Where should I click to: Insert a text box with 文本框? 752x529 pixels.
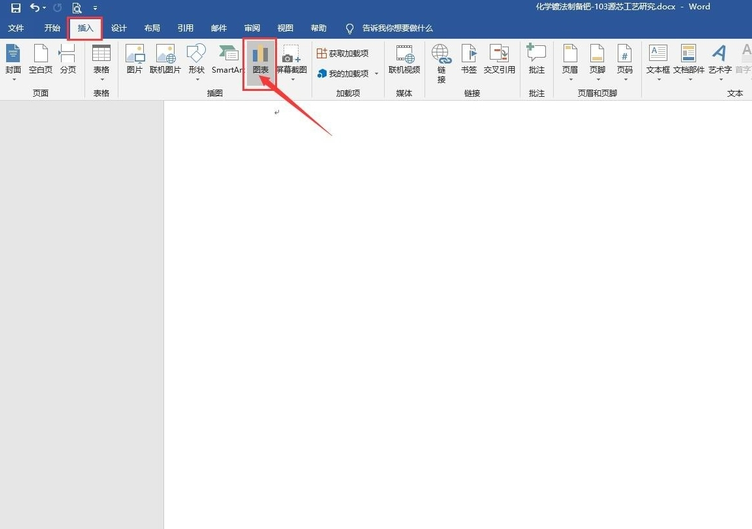(658, 61)
